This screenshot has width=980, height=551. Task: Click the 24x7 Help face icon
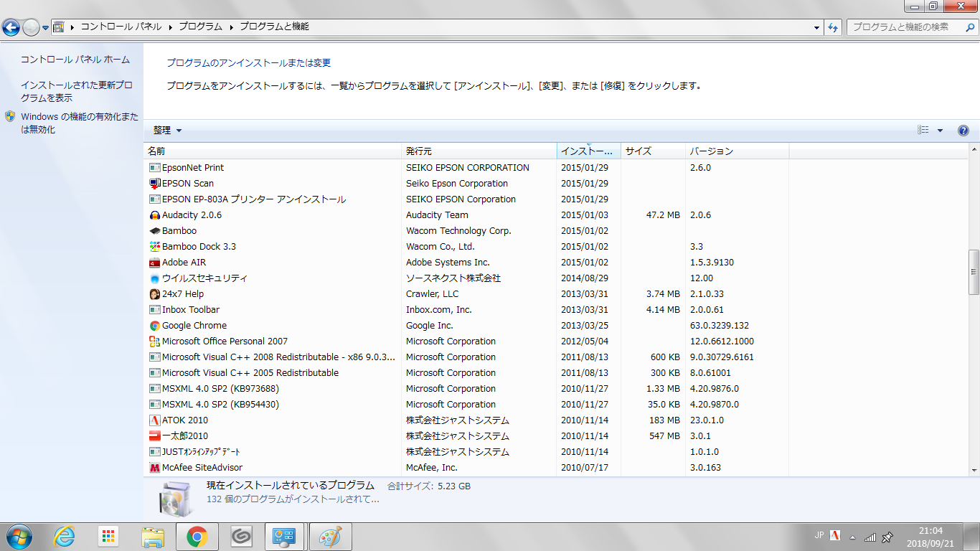(x=154, y=294)
